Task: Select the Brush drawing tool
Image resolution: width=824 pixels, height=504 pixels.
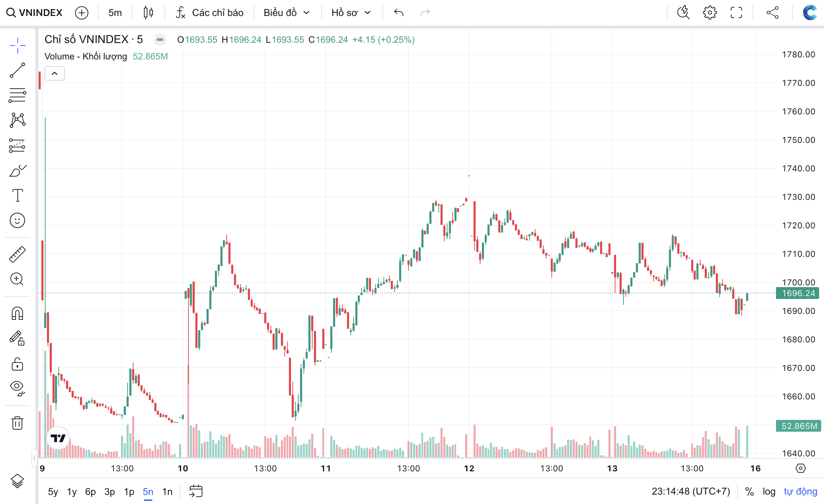Action: (x=17, y=170)
